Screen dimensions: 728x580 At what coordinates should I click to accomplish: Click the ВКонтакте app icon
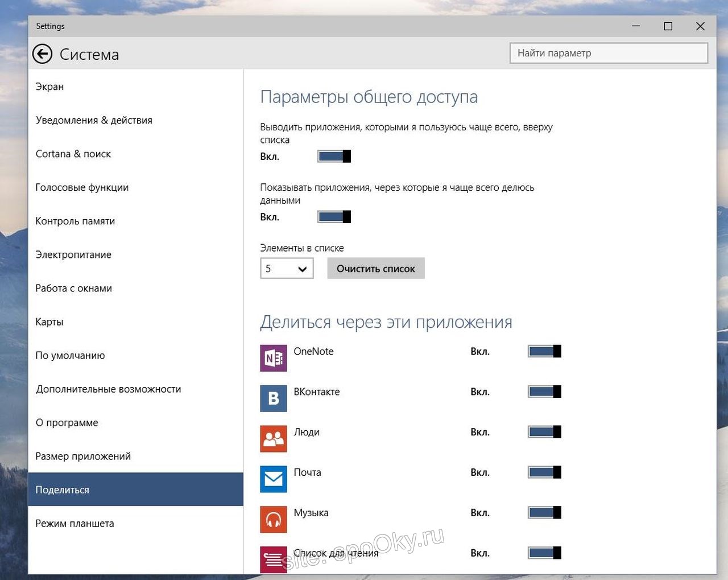click(273, 398)
